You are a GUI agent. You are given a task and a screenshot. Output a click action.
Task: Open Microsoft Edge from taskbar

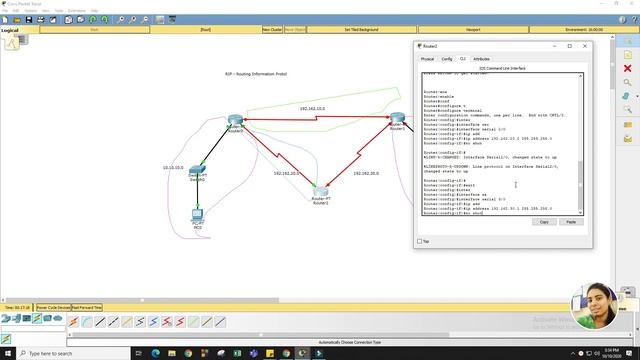156,353
